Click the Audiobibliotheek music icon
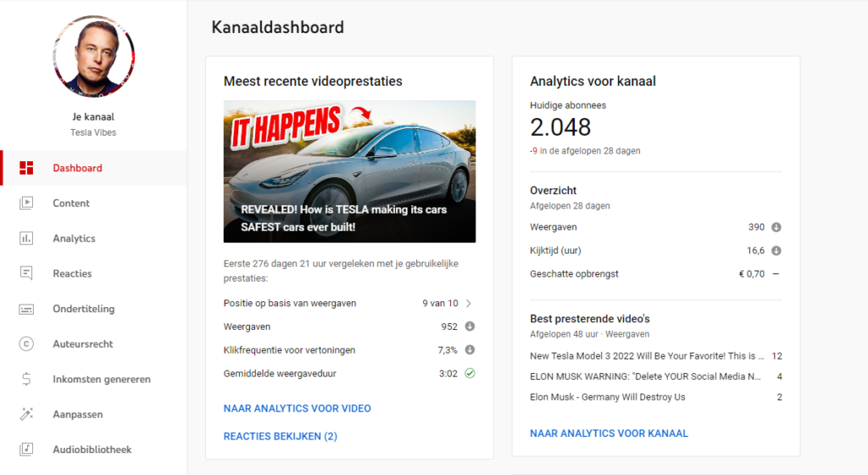The width and height of the screenshot is (868, 475). pyautogui.click(x=26, y=450)
